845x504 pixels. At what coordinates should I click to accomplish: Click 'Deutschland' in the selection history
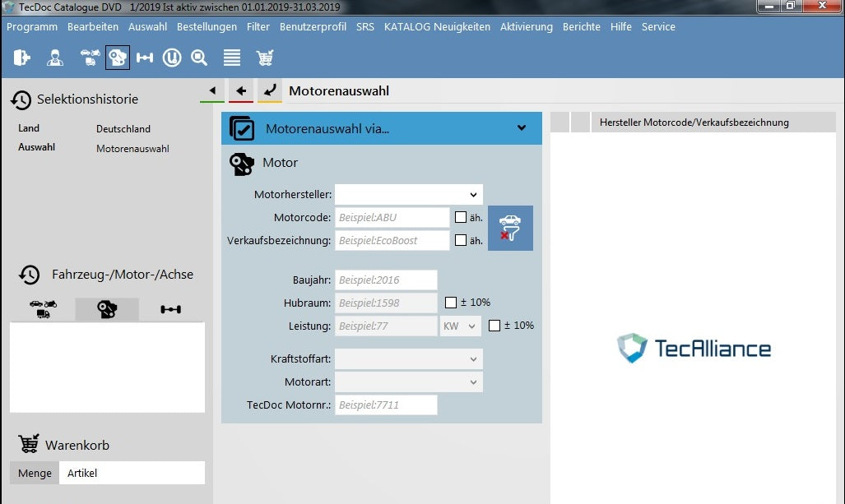coord(123,129)
